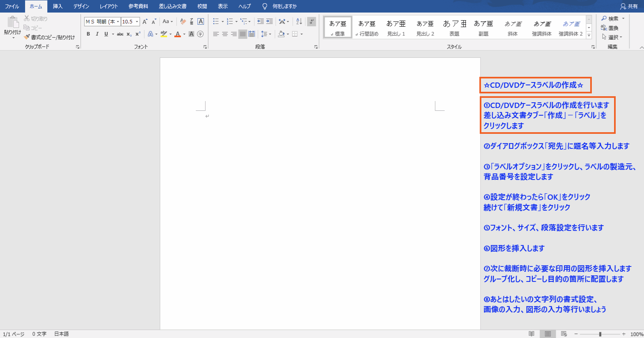
Task: Click the increase indent icon
Action: 269,21
